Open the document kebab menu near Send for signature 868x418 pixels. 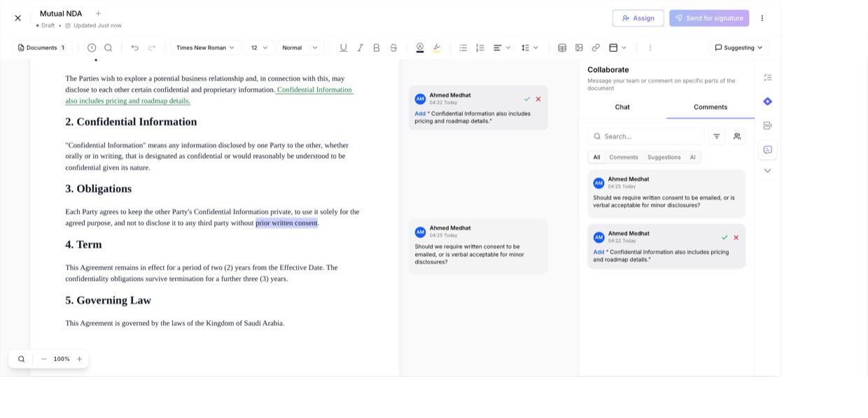[762, 18]
